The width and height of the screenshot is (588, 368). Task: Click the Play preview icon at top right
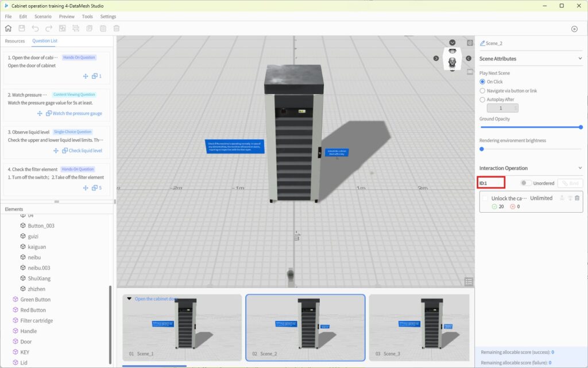[x=574, y=29]
